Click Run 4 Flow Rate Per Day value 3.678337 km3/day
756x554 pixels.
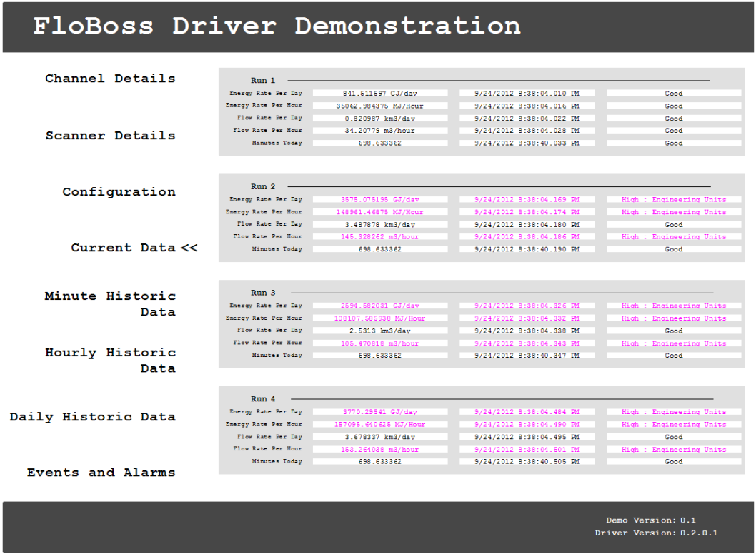[x=380, y=437]
